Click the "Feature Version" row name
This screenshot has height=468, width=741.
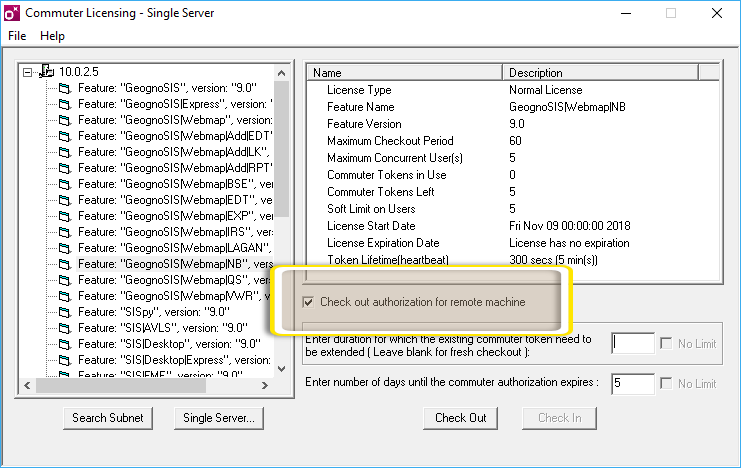pos(364,124)
